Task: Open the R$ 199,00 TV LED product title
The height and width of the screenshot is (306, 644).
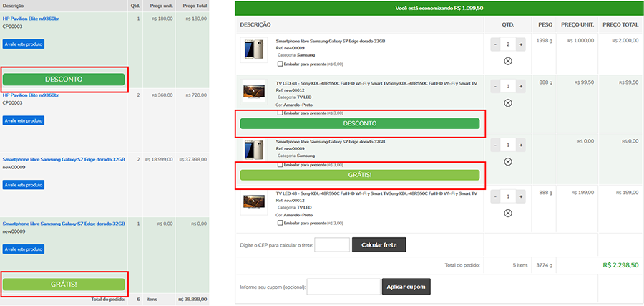Action: (x=376, y=193)
